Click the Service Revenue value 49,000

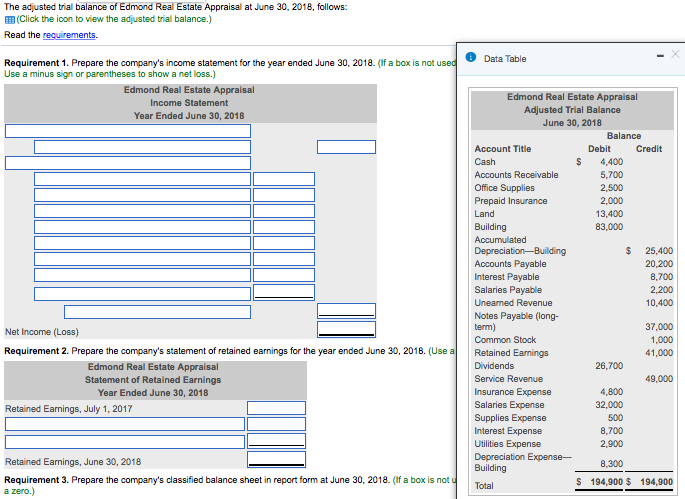[659, 379]
